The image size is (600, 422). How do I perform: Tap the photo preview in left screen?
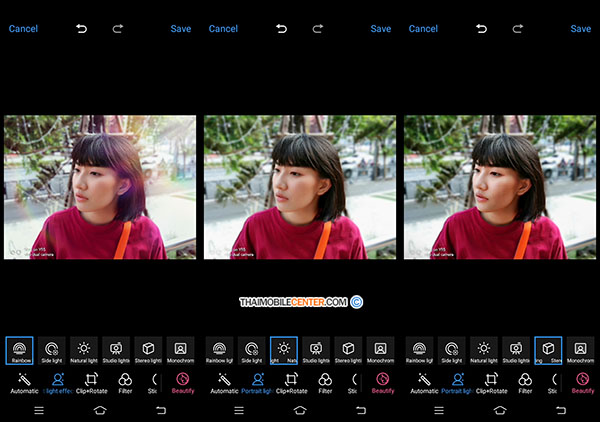pos(100,187)
